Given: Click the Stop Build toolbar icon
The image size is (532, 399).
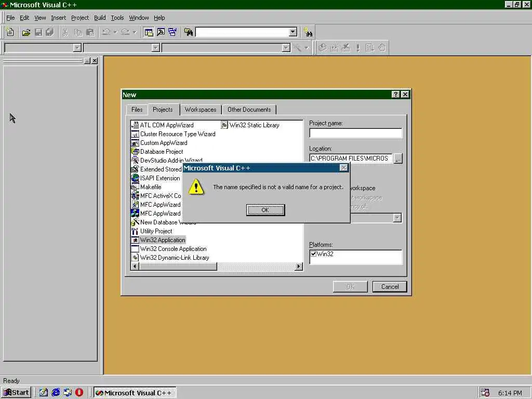Looking at the screenshot, I should (346, 48).
